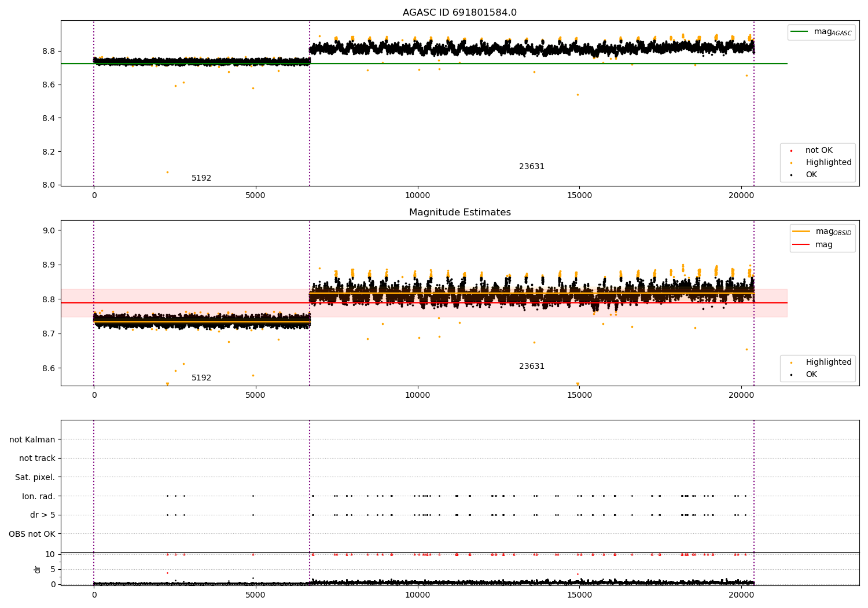Click '23631' annotation in Magnitude Estimates plot

pyautogui.click(x=532, y=367)
